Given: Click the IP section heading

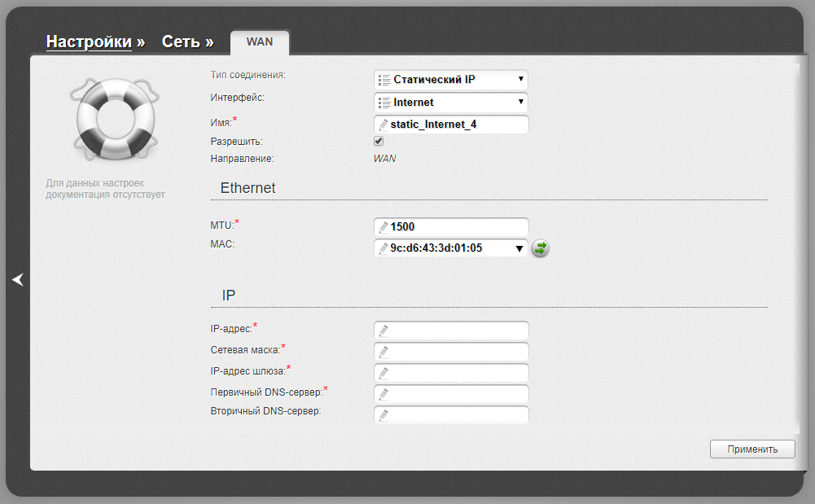Looking at the screenshot, I should click(x=229, y=295).
